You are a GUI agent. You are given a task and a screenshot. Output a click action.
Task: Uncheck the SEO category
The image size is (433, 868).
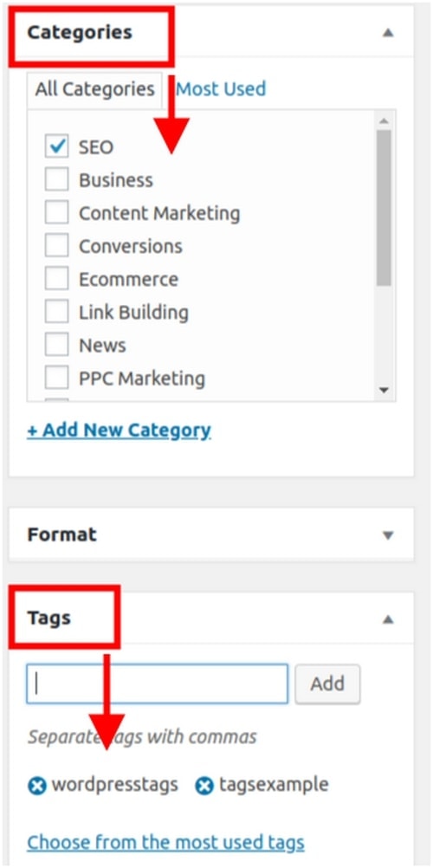[x=56, y=146]
